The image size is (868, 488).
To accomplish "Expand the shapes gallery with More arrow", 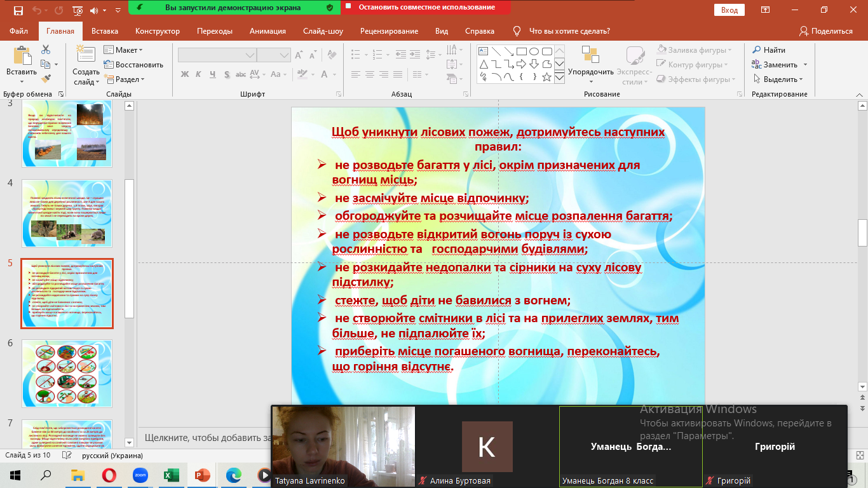I will coord(559,78).
